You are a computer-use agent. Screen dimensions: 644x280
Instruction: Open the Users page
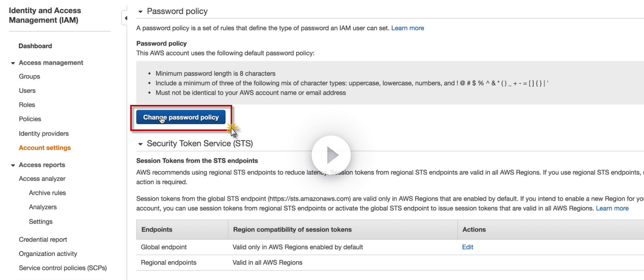(27, 91)
